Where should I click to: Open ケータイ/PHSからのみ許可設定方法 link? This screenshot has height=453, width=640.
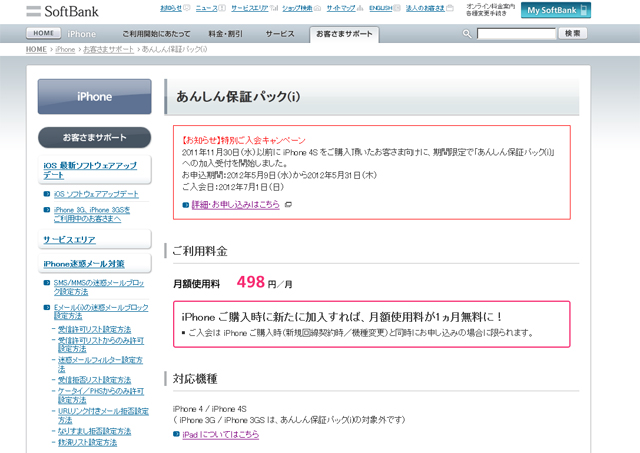pyautogui.click(x=101, y=395)
